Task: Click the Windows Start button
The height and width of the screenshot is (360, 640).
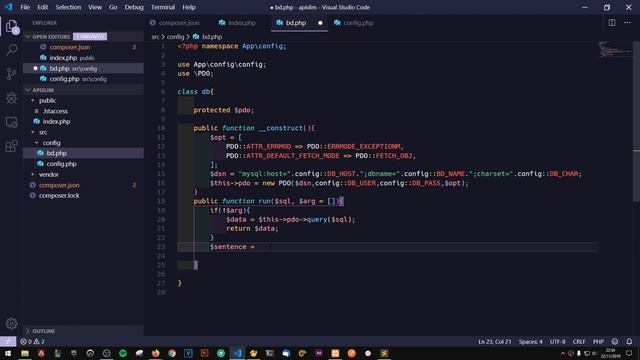Action: point(8,353)
